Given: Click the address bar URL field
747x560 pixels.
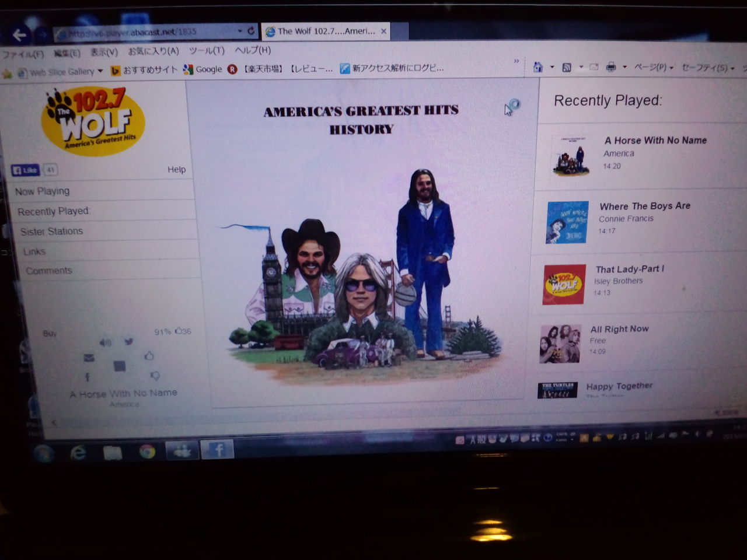Looking at the screenshot, I should [x=146, y=32].
